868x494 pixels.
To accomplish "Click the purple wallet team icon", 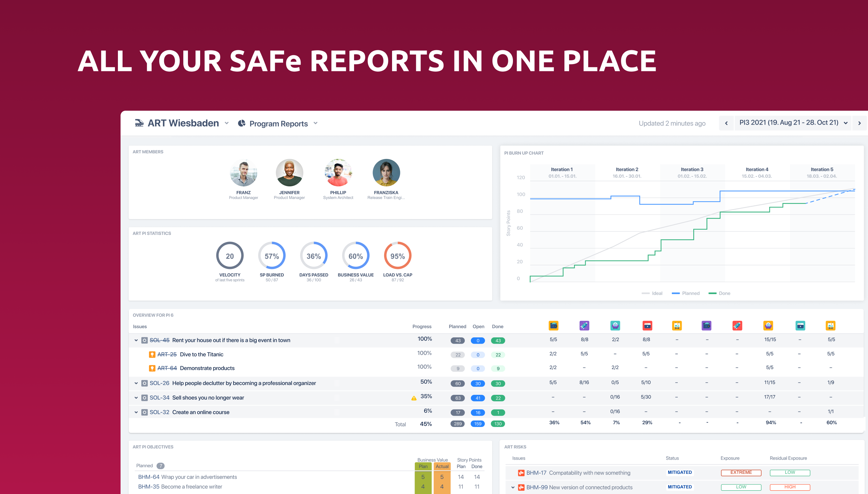I will click(706, 326).
